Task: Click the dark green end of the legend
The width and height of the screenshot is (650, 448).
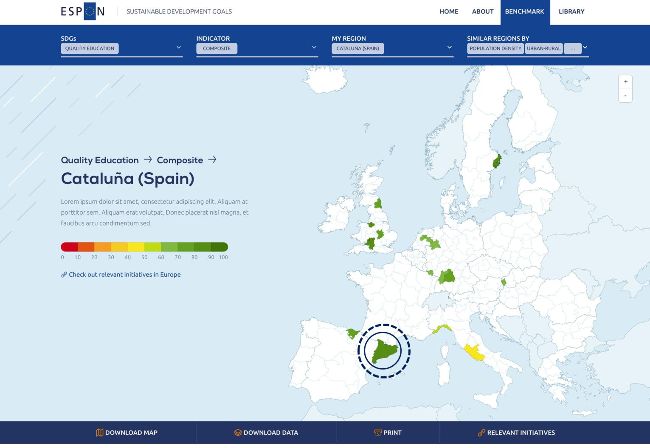Action: [x=219, y=247]
